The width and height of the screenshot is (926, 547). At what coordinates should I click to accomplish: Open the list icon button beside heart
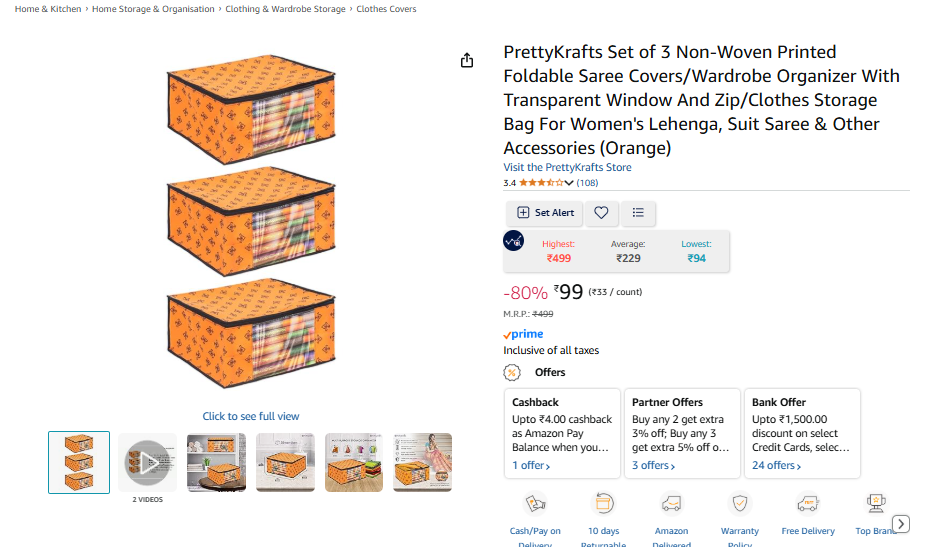[638, 213]
